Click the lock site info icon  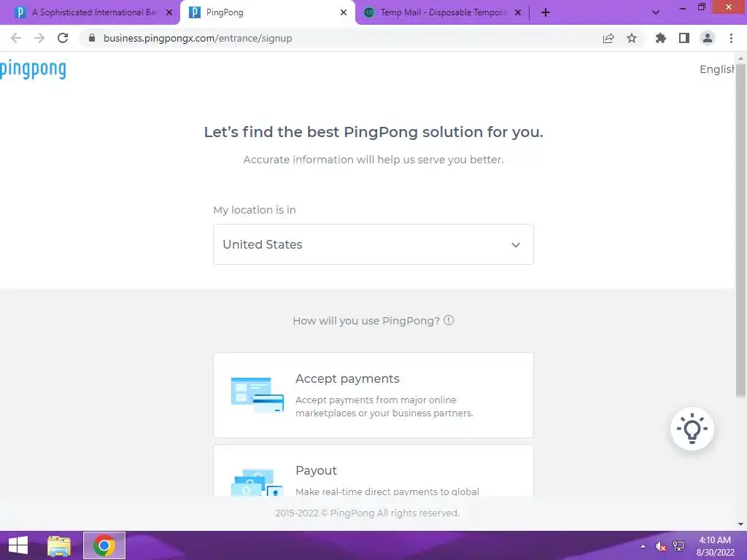(92, 38)
